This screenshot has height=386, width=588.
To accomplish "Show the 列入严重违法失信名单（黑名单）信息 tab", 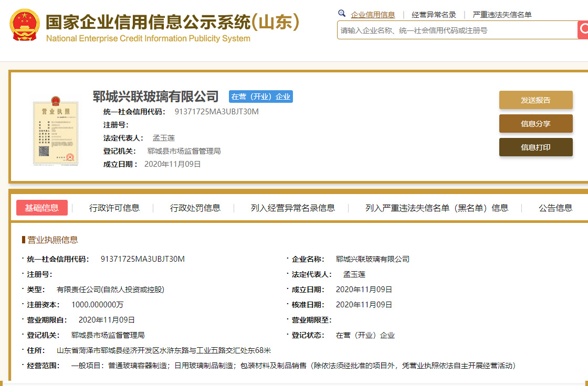I will [x=437, y=208].
